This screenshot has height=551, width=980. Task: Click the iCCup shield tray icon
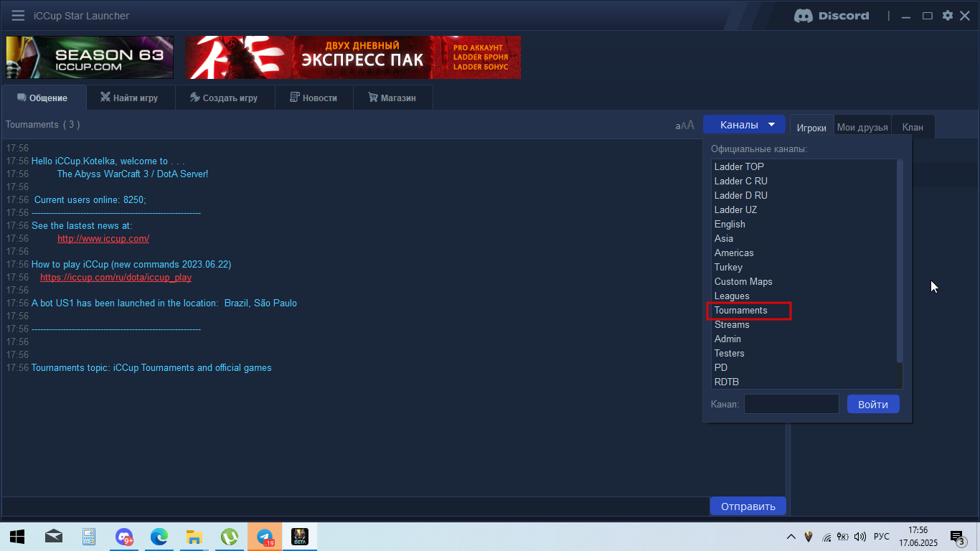pyautogui.click(x=809, y=537)
